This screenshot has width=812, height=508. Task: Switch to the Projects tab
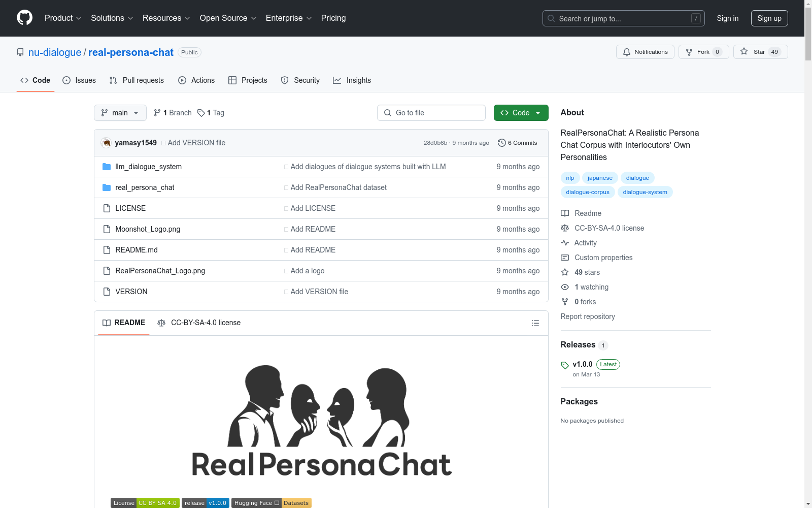pyautogui.click(x=248, y=80)
